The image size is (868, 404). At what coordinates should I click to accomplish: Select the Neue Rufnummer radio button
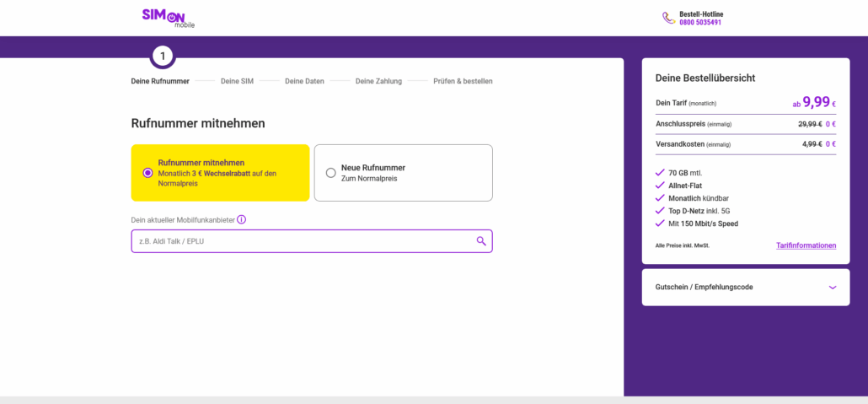coord(330,173)
